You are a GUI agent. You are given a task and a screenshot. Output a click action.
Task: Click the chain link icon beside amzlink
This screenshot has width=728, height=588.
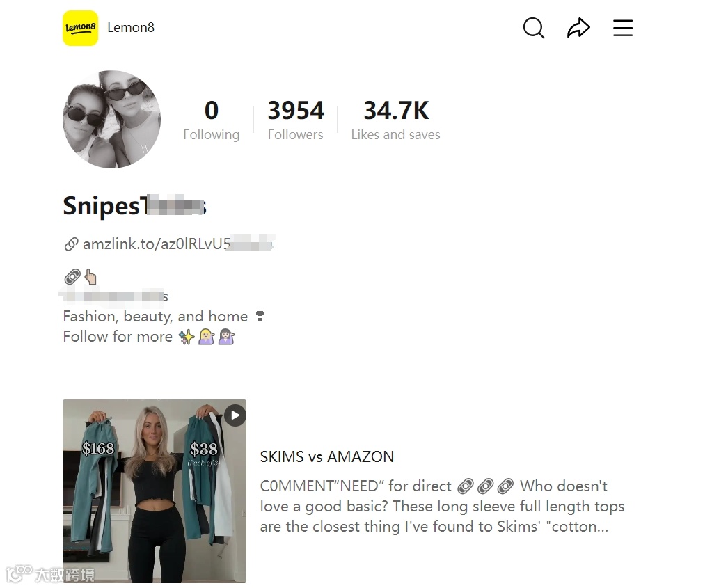(71, 244)
